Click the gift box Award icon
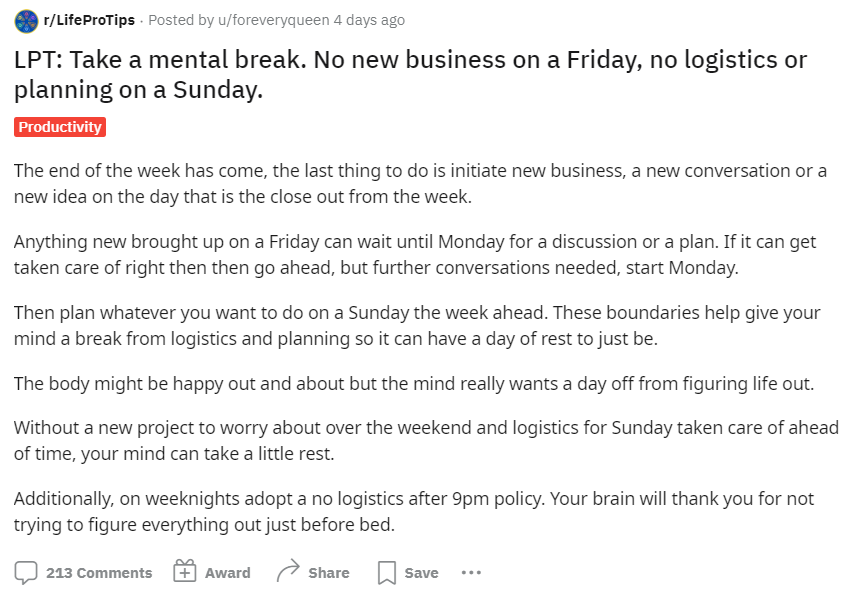Viewport: 849px width, 603px height. (x=185, y=571)
